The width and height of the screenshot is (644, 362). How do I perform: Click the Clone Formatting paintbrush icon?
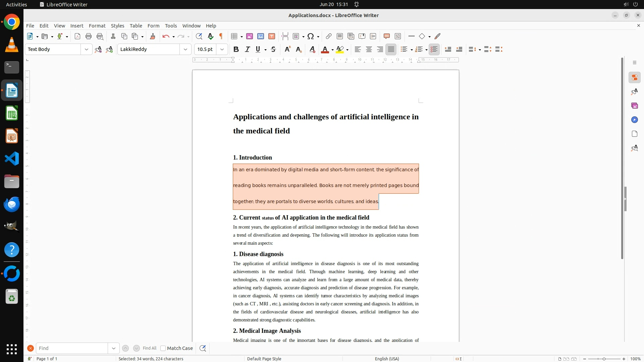click(x=152, y=36)
